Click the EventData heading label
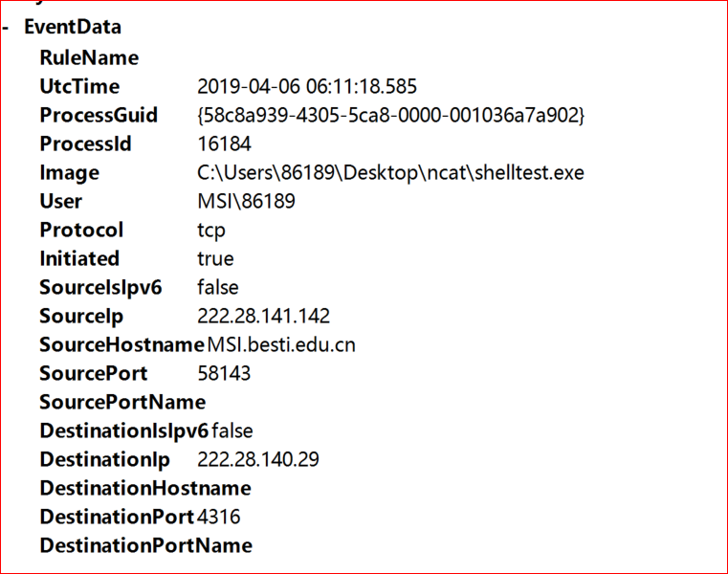This screenshot has height=574, width=728. [x=73, y=28]
